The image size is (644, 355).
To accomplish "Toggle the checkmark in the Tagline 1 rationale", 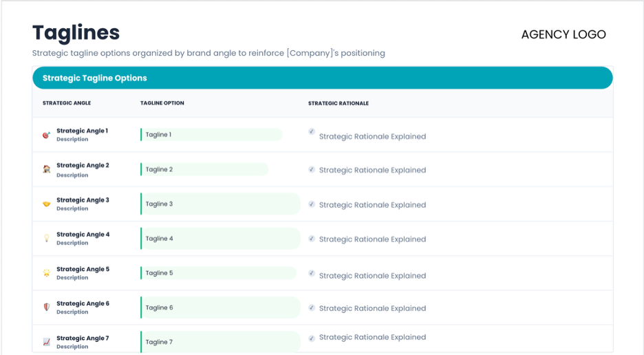I will click(x=312, y=131).
